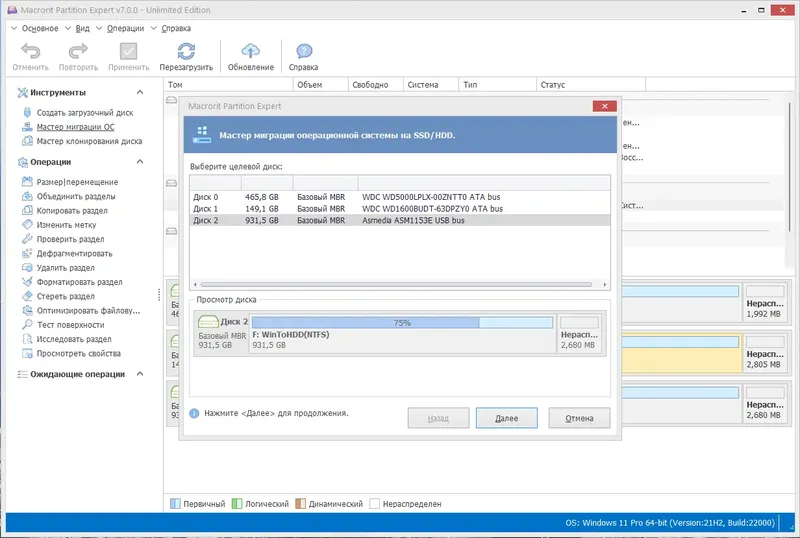Select the Диск 2 Asmedia ASM1153E row
Image resolution: width=800 pixels, height=538 pixels.
pos(399,221)
